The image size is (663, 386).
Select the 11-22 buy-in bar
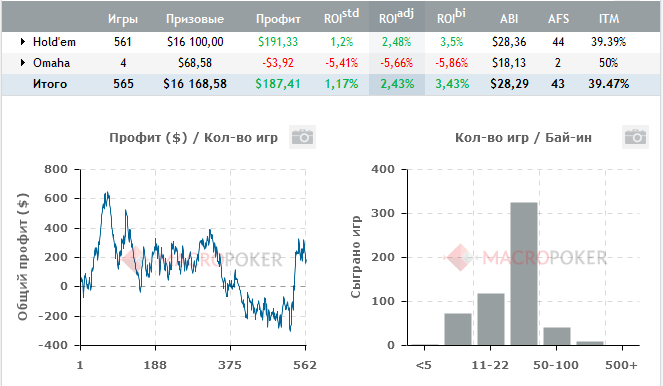point(491,319)
